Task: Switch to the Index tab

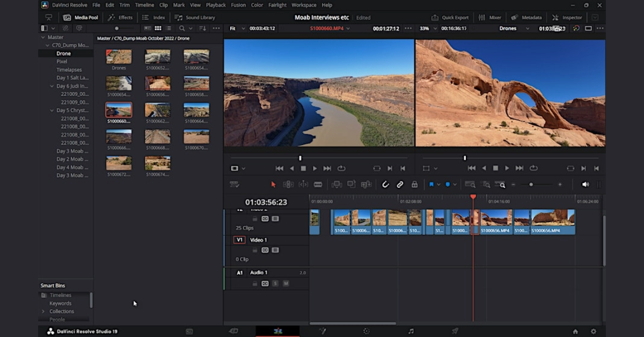Action: click(x=154, y=17)
